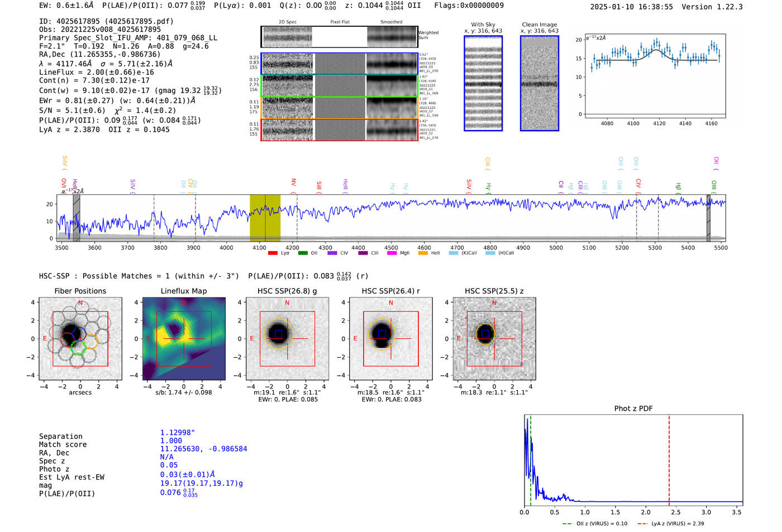Open the HSC SSP(26.4) r cutout

pyautogui.click(x=391, y=339)
